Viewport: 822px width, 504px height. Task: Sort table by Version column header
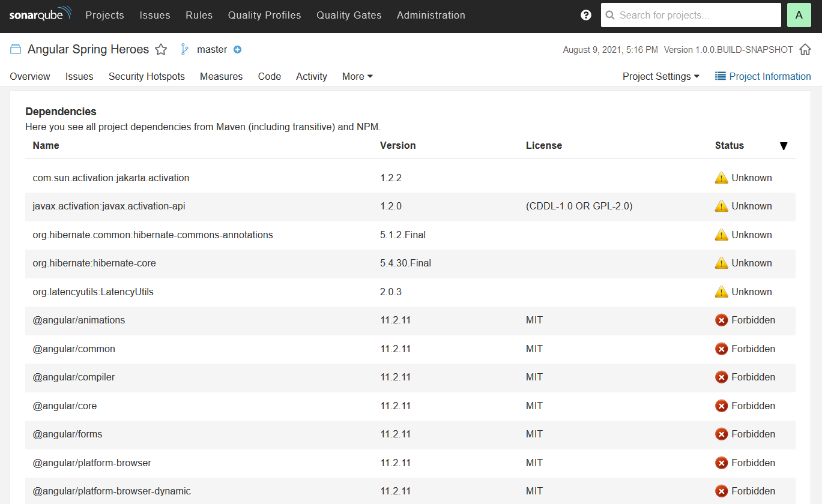397,145
